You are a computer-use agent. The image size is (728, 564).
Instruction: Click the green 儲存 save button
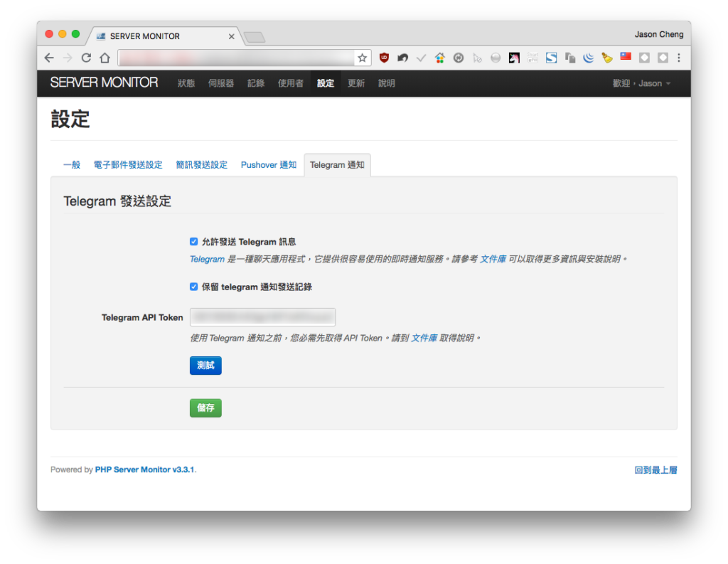205,408
